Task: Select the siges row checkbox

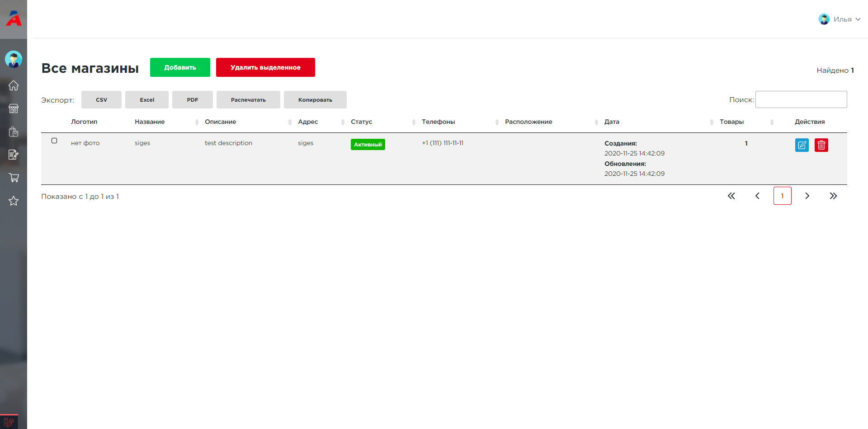Action: [x=54, y=141]
